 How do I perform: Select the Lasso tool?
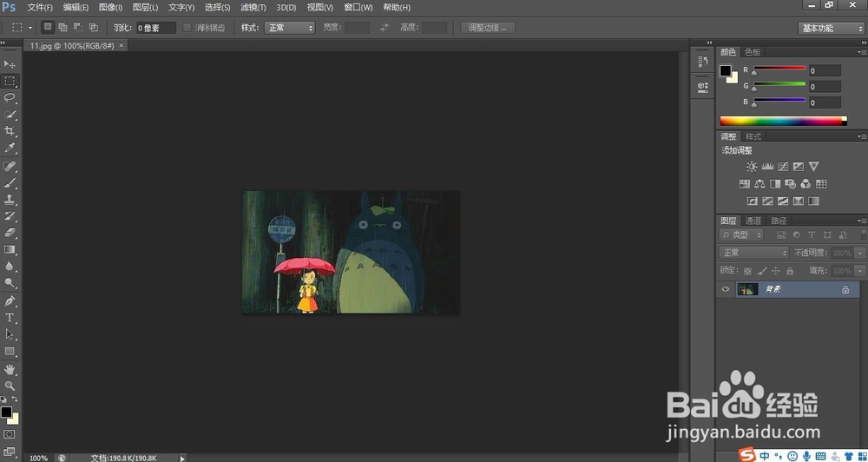tap(10, 97)
